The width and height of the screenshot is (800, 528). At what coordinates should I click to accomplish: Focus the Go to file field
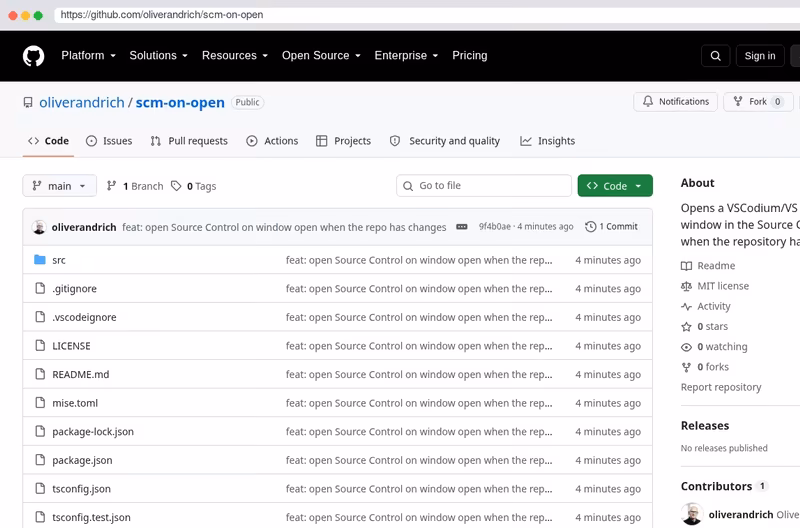click(x=484, y=186)
